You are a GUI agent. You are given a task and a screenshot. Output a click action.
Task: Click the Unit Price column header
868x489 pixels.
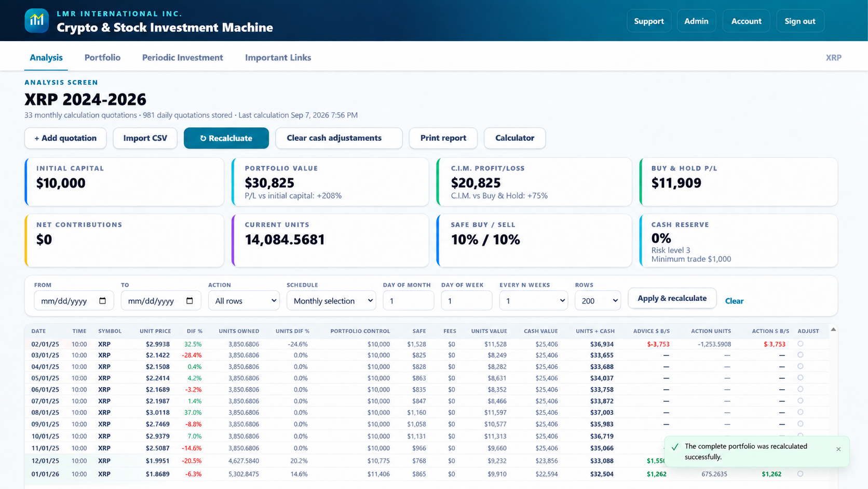point(155,331)
